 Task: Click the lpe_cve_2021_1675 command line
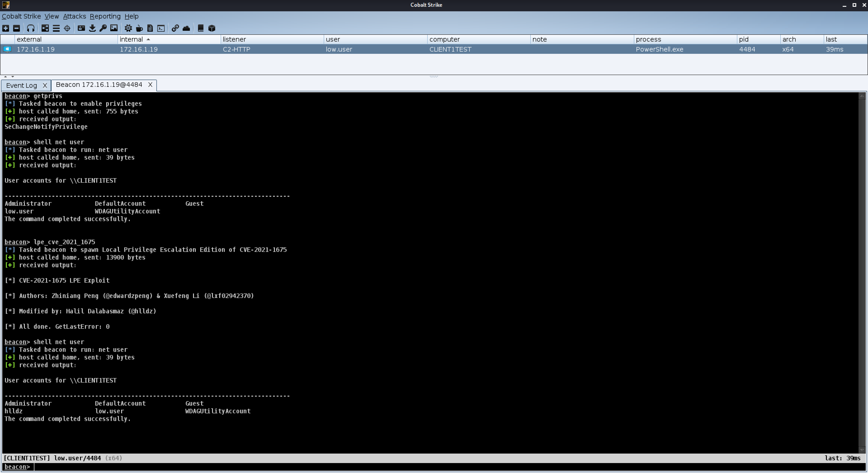(50, 242)
